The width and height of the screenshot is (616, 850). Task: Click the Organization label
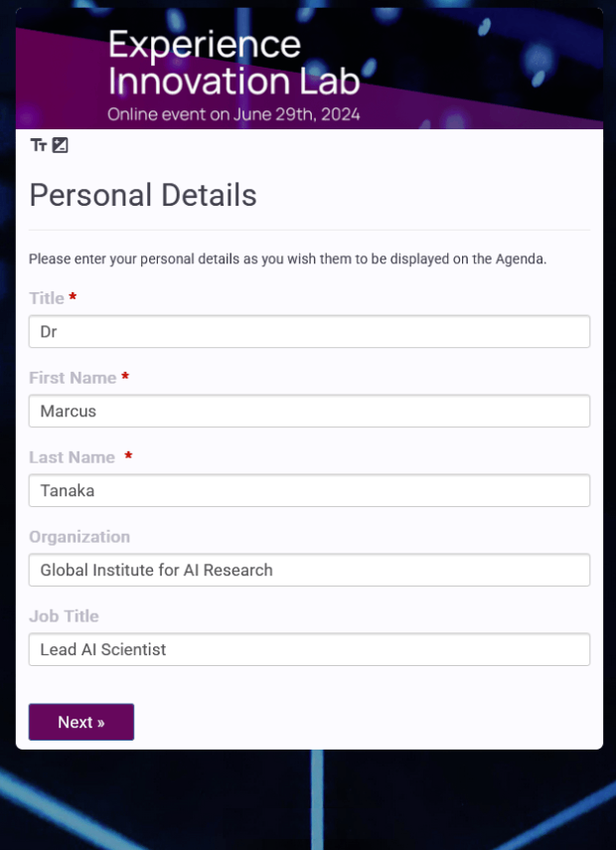point(79,537)
